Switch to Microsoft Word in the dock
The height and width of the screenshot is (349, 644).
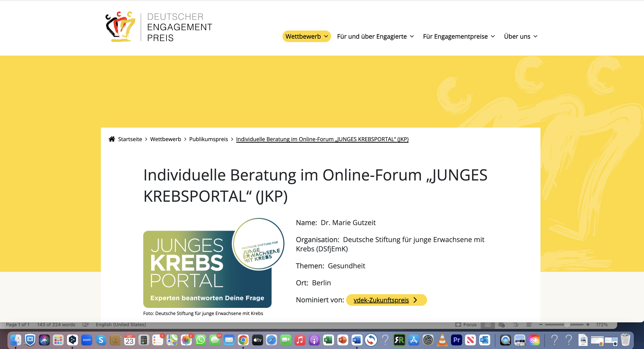(x=357, y=340)
